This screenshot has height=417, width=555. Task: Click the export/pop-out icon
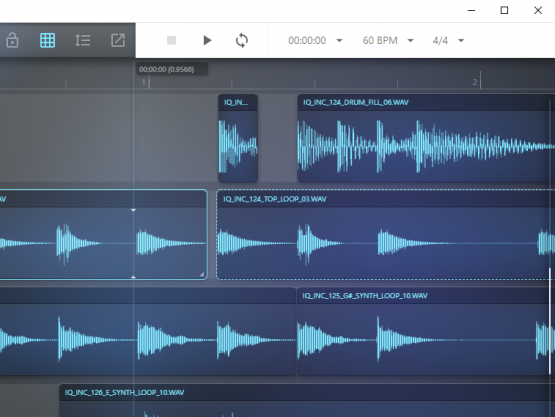(x=118, y=40)
